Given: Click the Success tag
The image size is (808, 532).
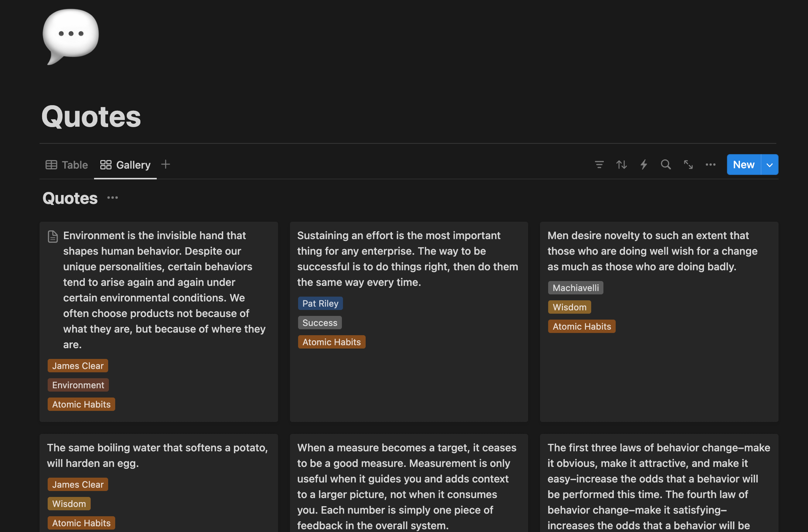Looking at the screenshot, I should coord(320,323).
